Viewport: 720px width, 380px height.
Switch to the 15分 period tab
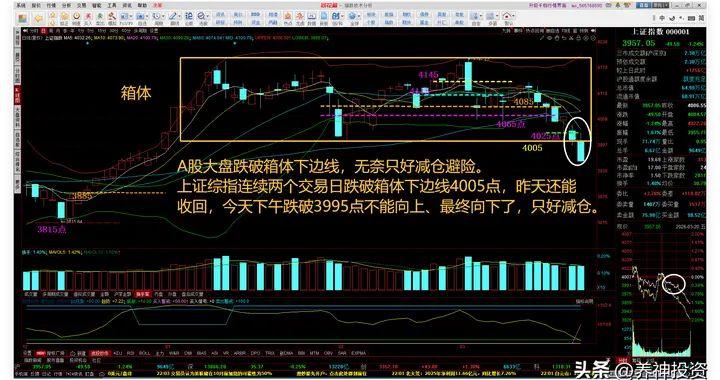[x=102, y=31]
